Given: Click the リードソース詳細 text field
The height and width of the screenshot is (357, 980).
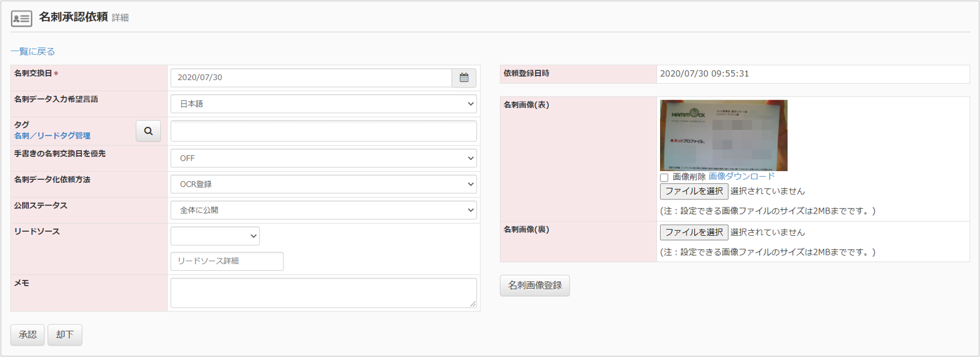Looking at the screenshot, I should click(x=227, y=261).
